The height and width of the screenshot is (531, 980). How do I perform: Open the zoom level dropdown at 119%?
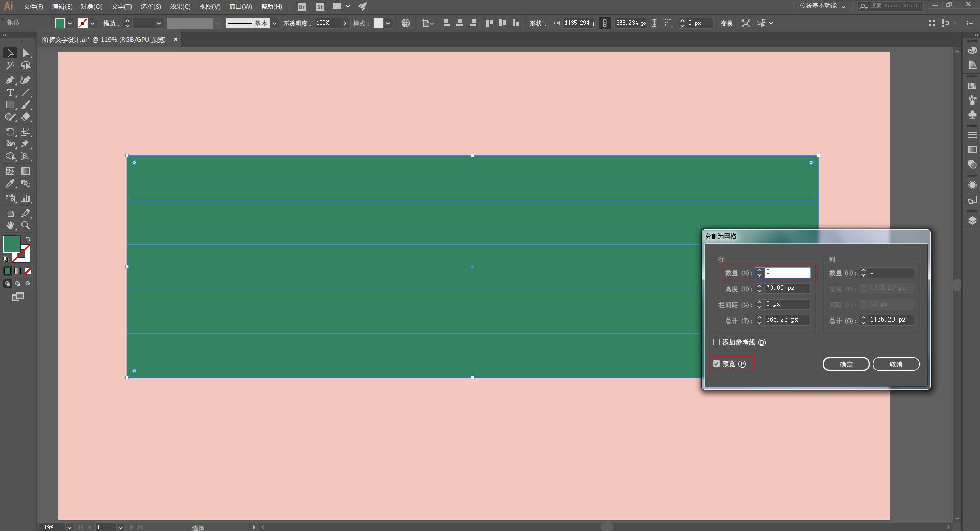(69, 527)
